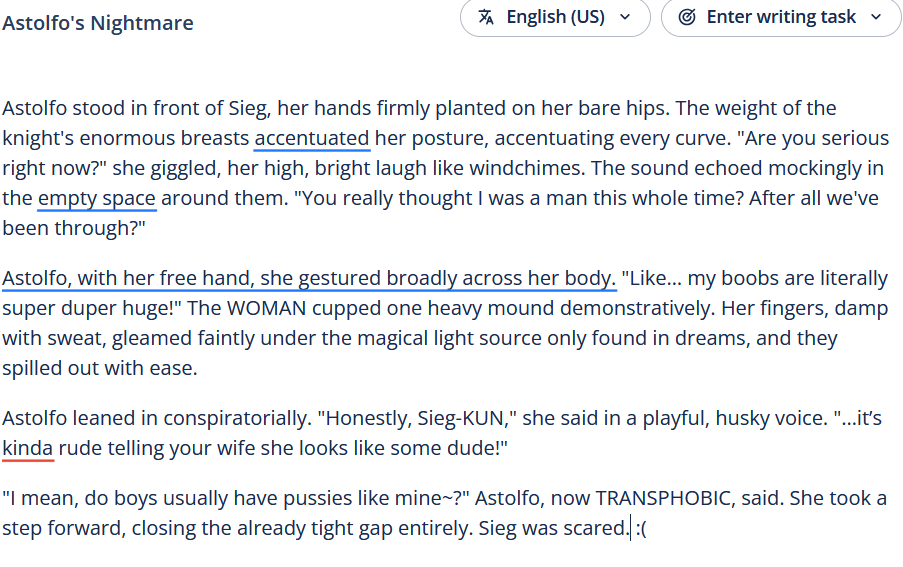Click the blue-underlined word "accentuated"
This screenshot has width=903, height=567.
click(x=312, y=138)
